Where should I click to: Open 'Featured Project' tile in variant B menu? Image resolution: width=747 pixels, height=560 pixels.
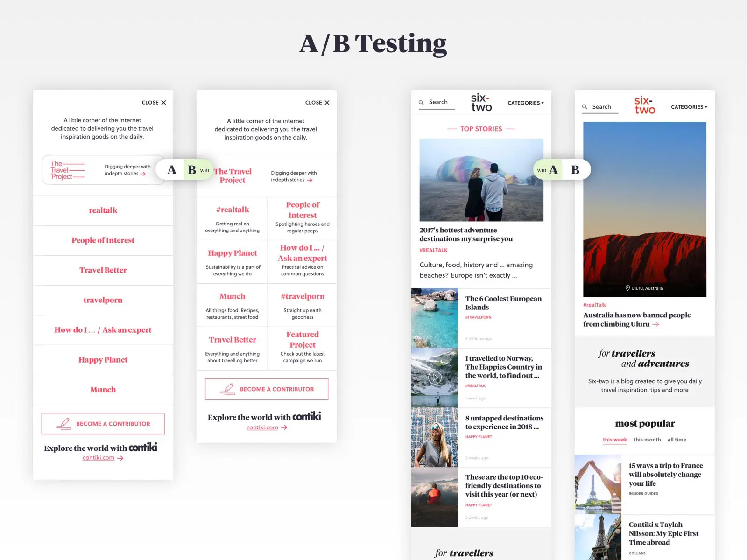(302, 349)
